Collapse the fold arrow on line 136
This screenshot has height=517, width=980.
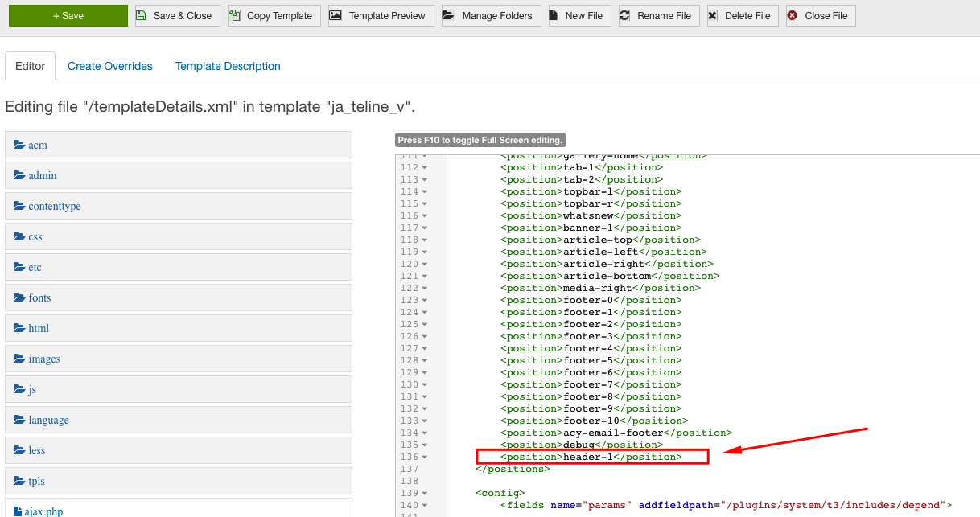click(424, 457)
